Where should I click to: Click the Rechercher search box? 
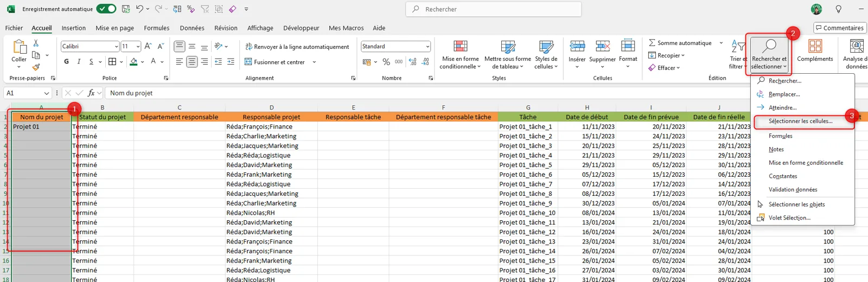point(494,9)
